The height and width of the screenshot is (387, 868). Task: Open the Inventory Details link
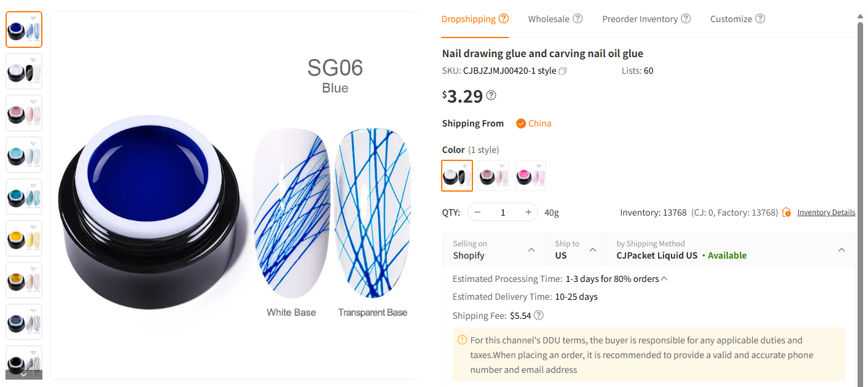pos(826,213)
